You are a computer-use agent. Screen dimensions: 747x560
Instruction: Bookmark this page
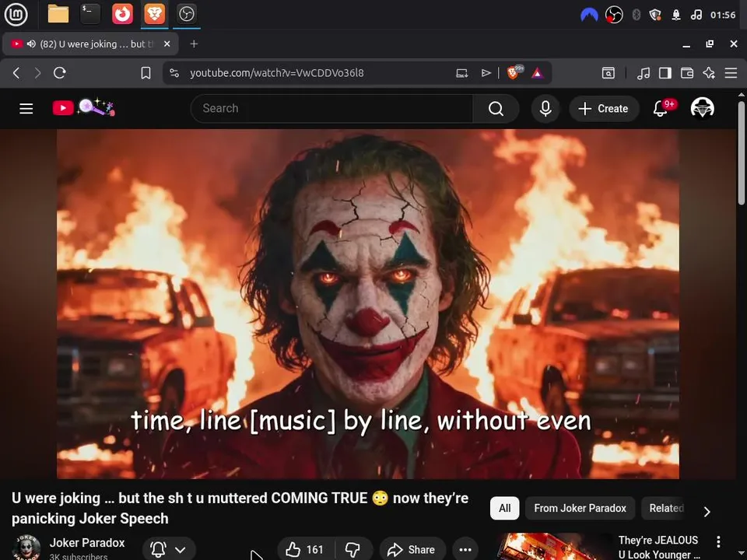click(x=146, y=73)
